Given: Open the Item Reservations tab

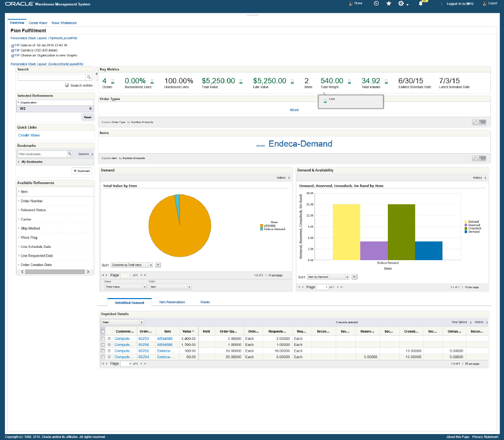Looking at the screenshot, I should [172, 302].
